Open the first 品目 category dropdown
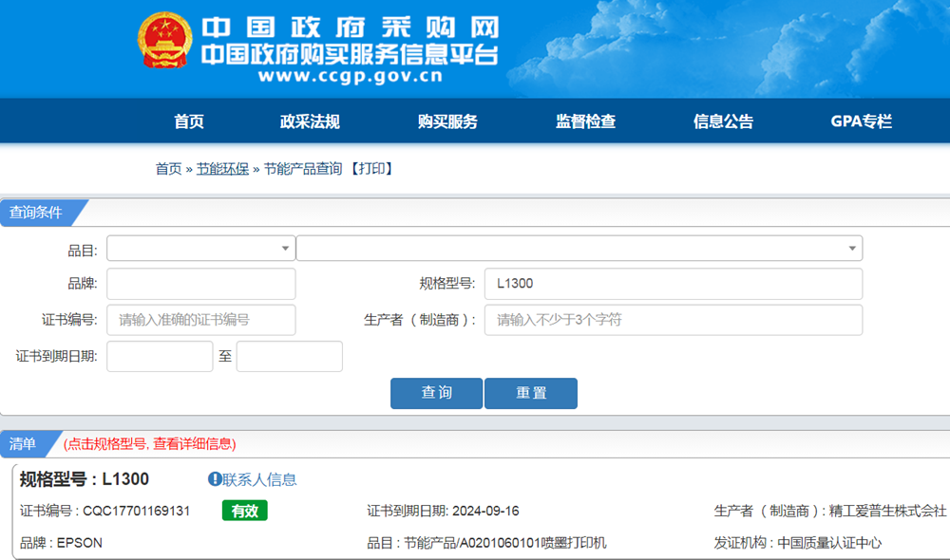Viewport: 950px width, 560px height. tap(200, 249)
